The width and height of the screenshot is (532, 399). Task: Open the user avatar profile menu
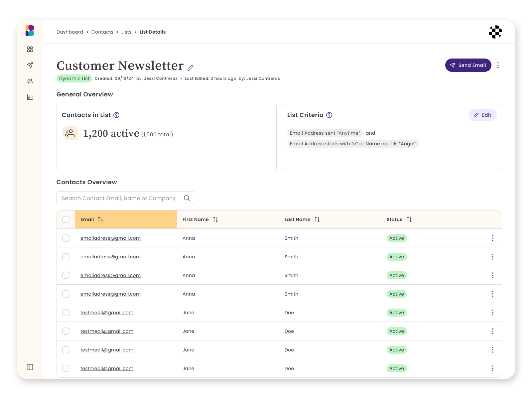(495, 32)
